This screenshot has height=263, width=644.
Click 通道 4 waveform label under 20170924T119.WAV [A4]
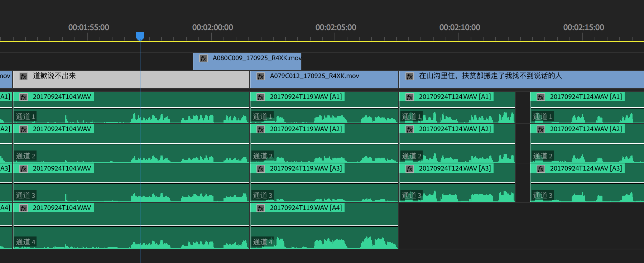tap(263, 242)
